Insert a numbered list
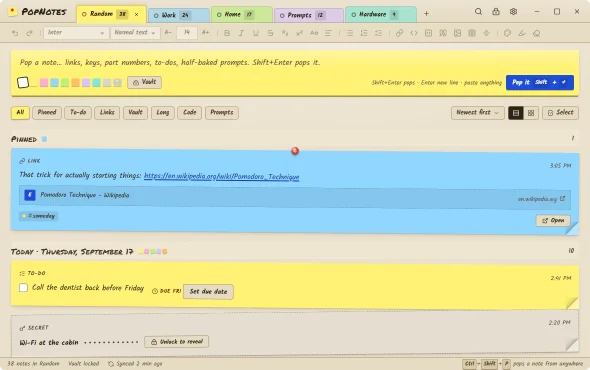The width and height of the screenshot is (590, 370). point(364,33)
